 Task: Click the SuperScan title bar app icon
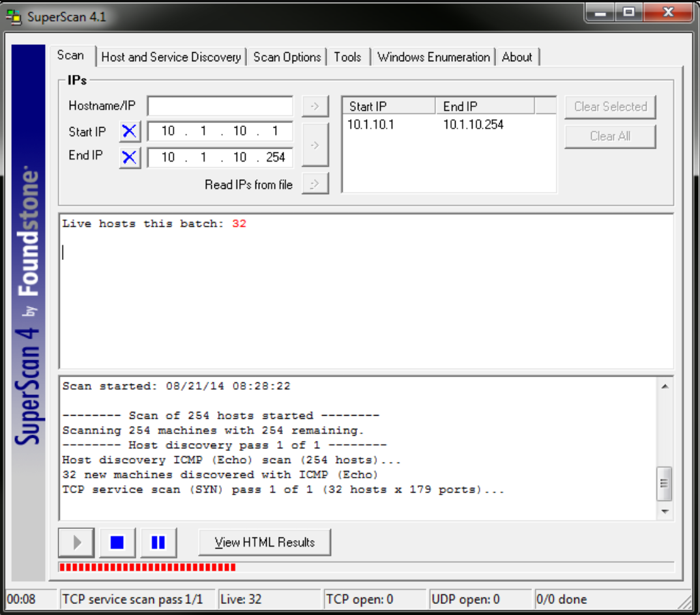pos(14,17)
